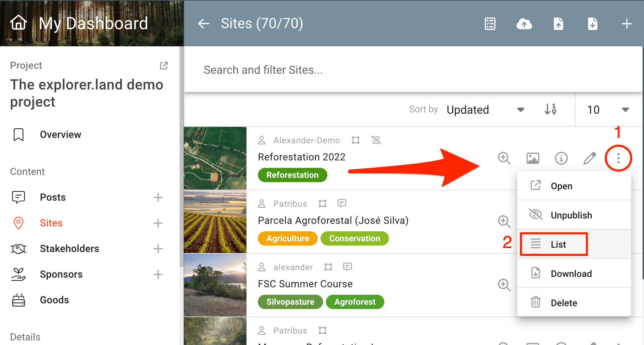Open the image gallery for Reforestation 2022
Screen dimensions: 644x345
click(533, 158)
